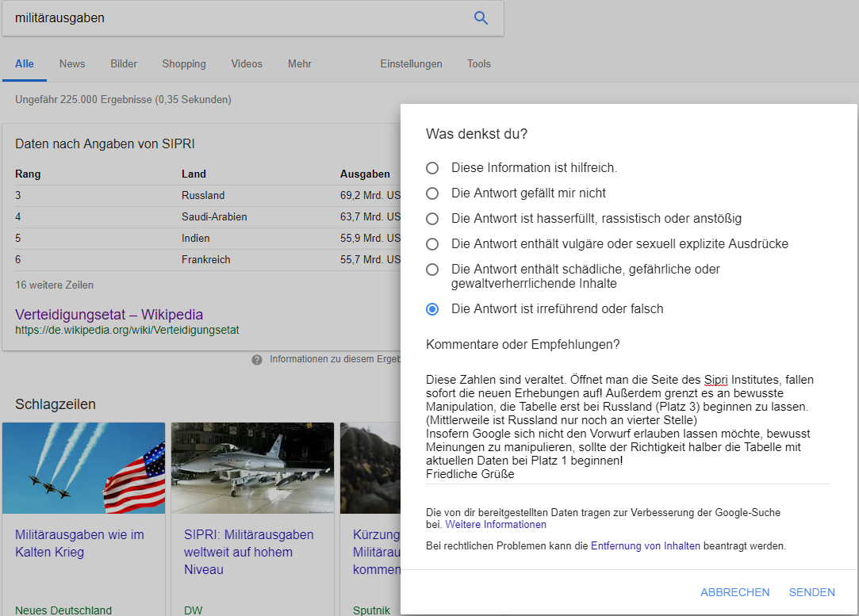Click the question mark info icon
Image resolution: width=859 pixels, height=616 pixels.
pyautogui.click(x=257, y=360)
